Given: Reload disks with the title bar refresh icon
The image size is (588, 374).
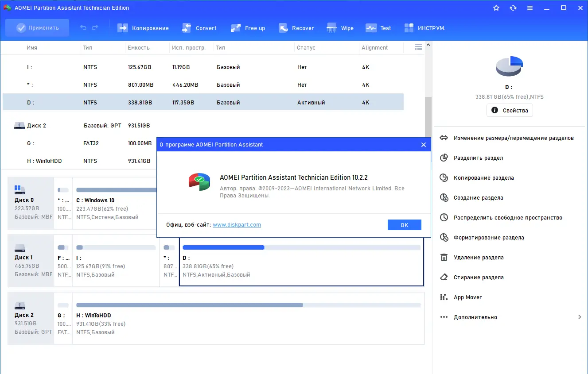Looking at the screenshot, I should pyautogui.click(x=513, y=8).
